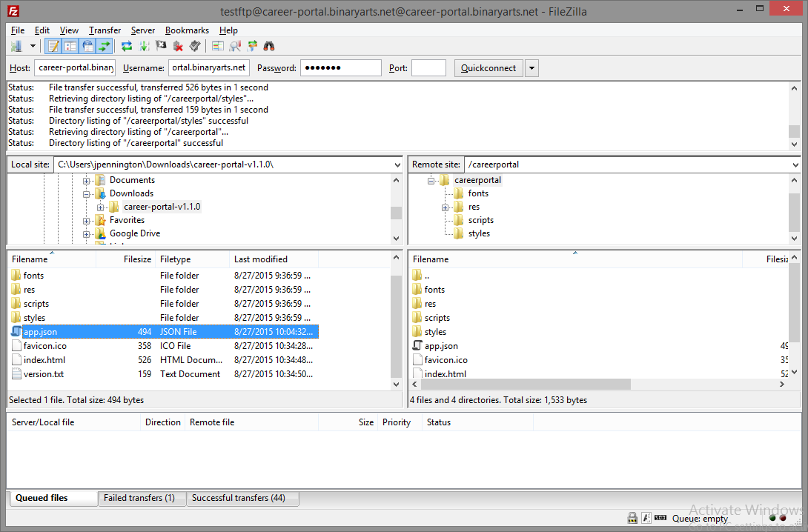The width and height of the screenshot is (808, 532).
Task: Expand the Google Drive tree node
Action: pyautogui.click(x=87, y=234)
